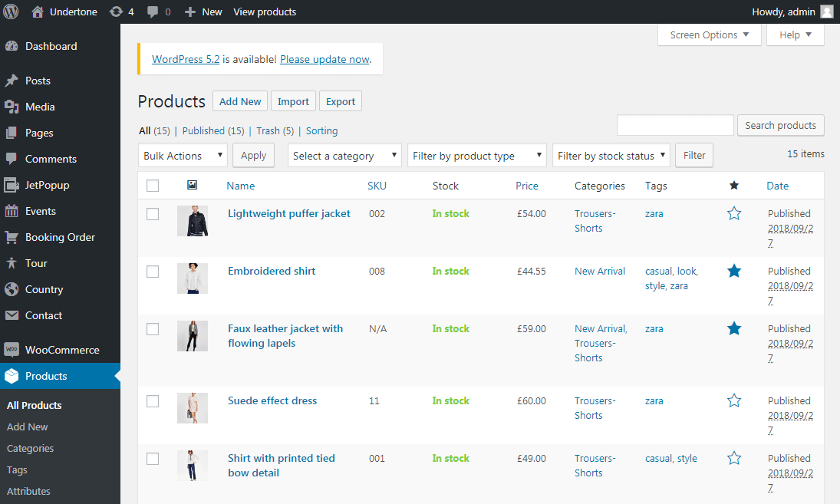
Task: Focus the product search input field
Action: (x=675, y=125)
